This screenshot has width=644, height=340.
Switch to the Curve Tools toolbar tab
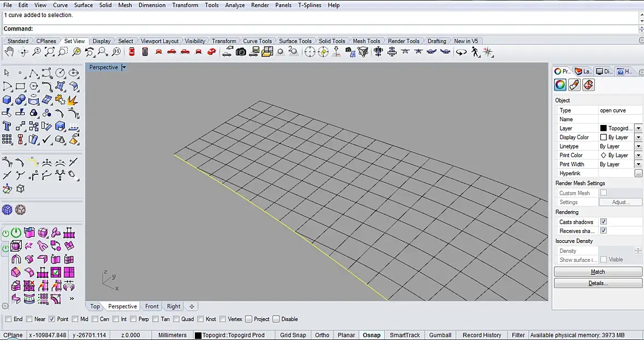[257, 41]
